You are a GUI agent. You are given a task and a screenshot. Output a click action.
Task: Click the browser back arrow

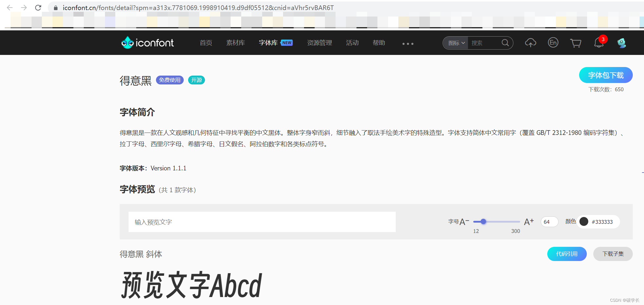pyautogui.click(x=10, y=8)
